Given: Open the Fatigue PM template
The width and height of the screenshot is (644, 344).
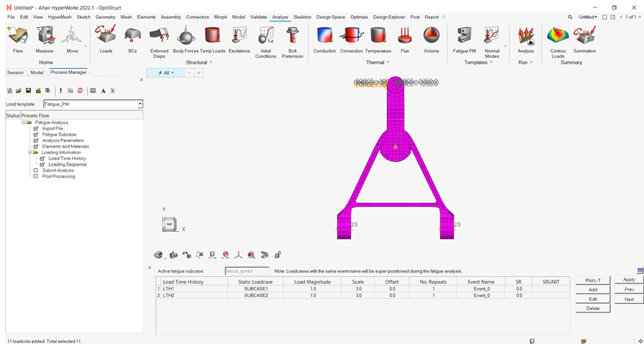Looking at the screenshot, I should click(x=464, y=35).
